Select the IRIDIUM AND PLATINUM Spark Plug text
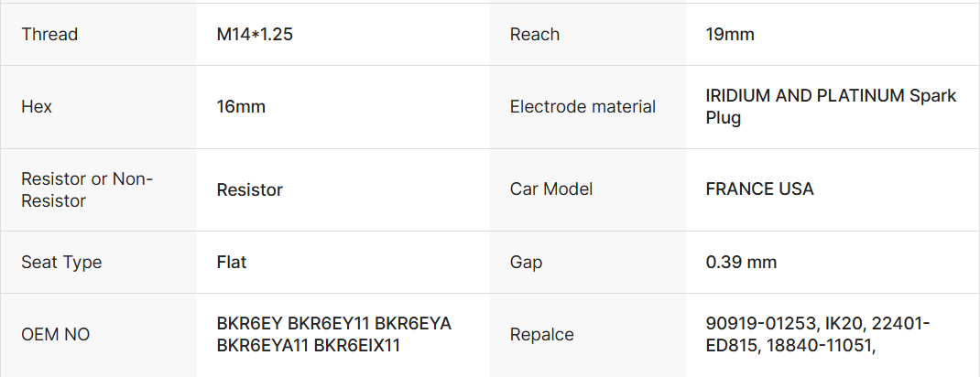Viewport: 980px width, 377px height. point(831,107)
